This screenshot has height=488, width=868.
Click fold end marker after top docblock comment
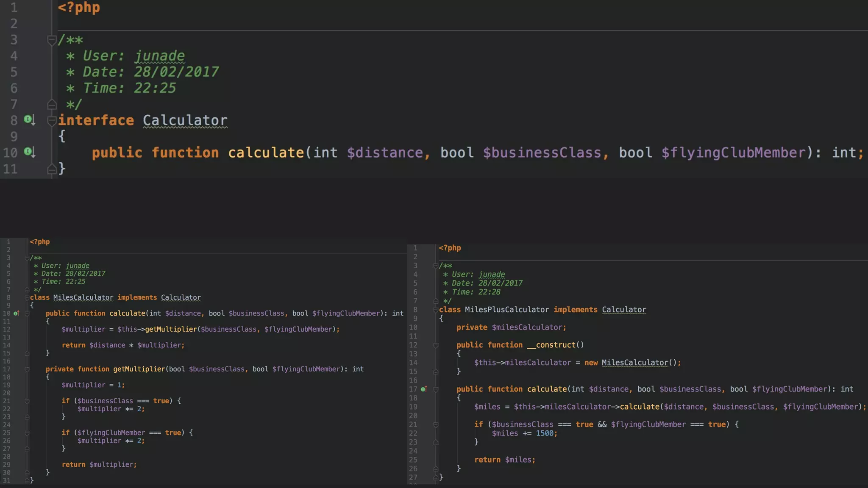(x=52, y=104)
